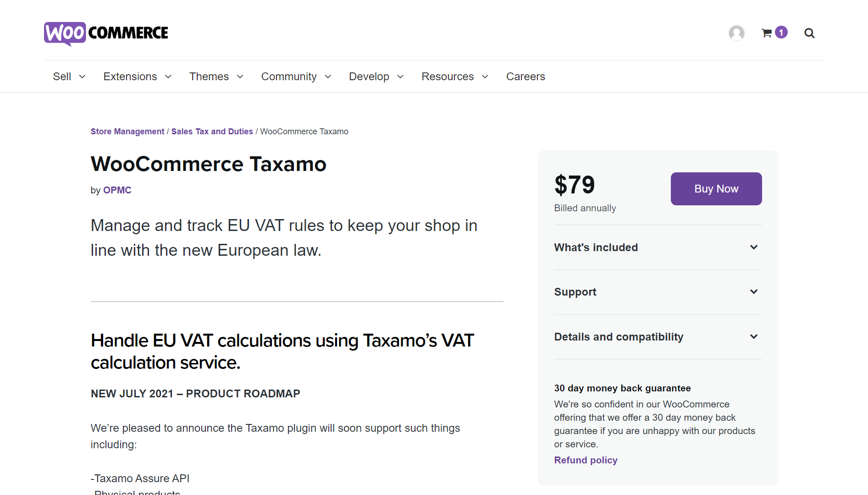Image resolution: width=868 pixels, height=495 pixels.
Task: Expand the Develop dropdown chevron
Action: [400, 77]
